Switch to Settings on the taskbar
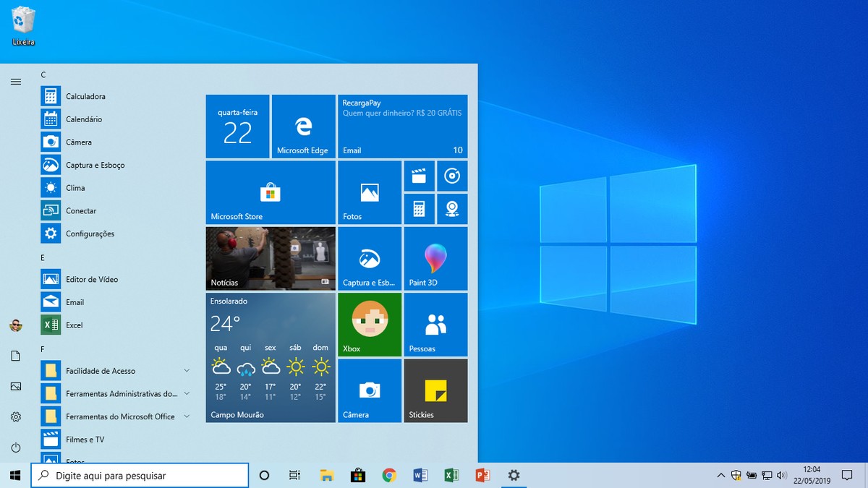Viewport: 868px width, 488px height. pyautogui.click(x=514, y=475)
